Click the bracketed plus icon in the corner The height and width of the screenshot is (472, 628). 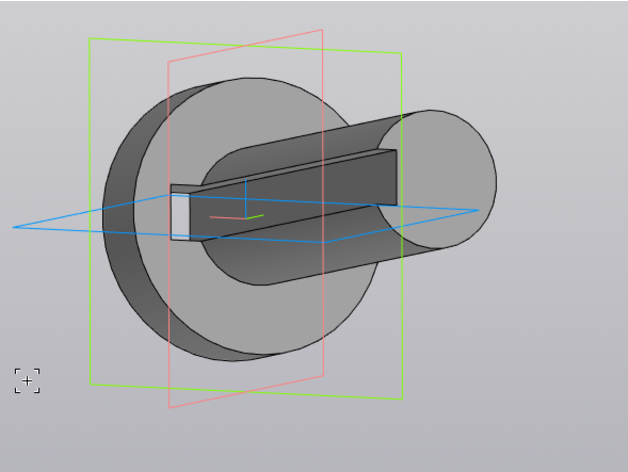point(27,381)
